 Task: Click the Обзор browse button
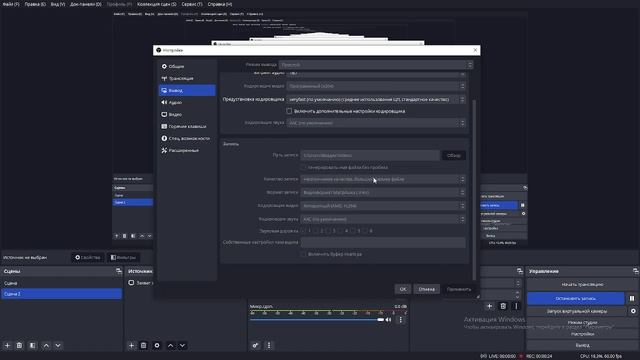[x=454, y=155]
